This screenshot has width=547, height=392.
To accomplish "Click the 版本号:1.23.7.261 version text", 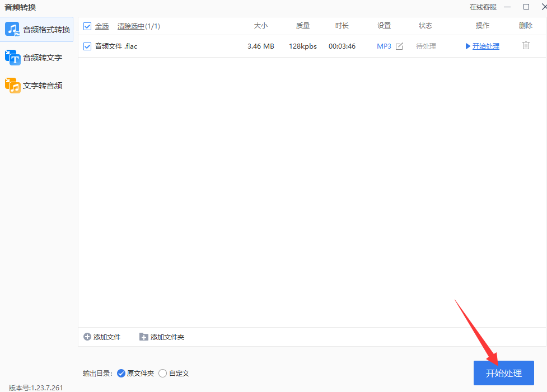I will [x=36, y=388].
